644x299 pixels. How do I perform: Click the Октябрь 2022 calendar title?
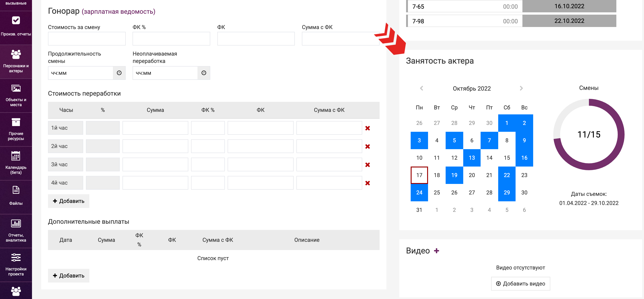pyautogui.click(x=472, y=89)
